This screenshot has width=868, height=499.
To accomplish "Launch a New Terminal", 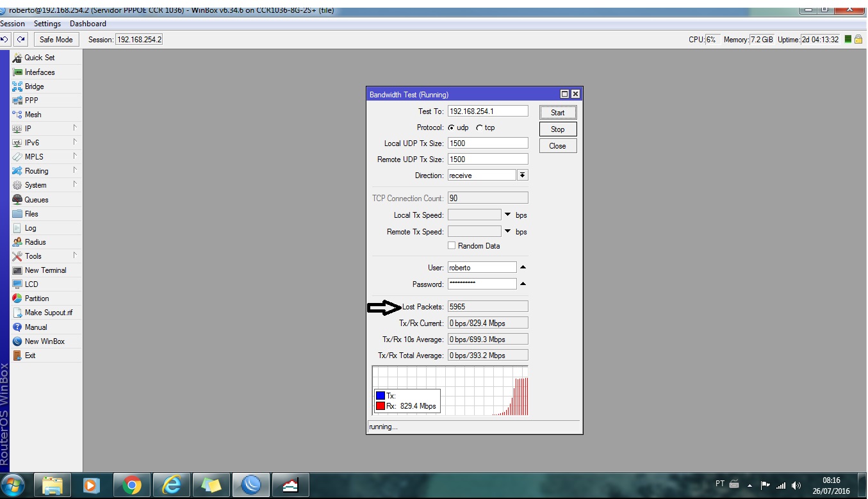I will coord(46,270).
